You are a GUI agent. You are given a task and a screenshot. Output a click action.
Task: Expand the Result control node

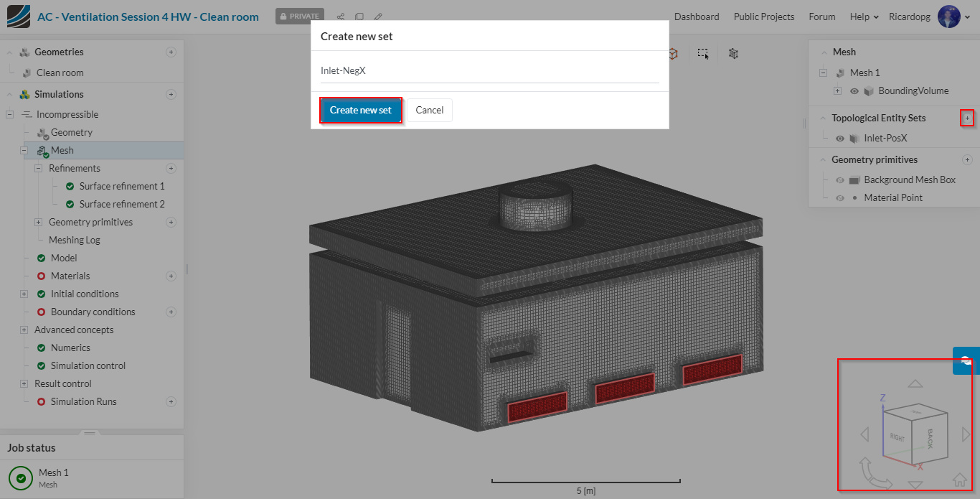[24, 383]
